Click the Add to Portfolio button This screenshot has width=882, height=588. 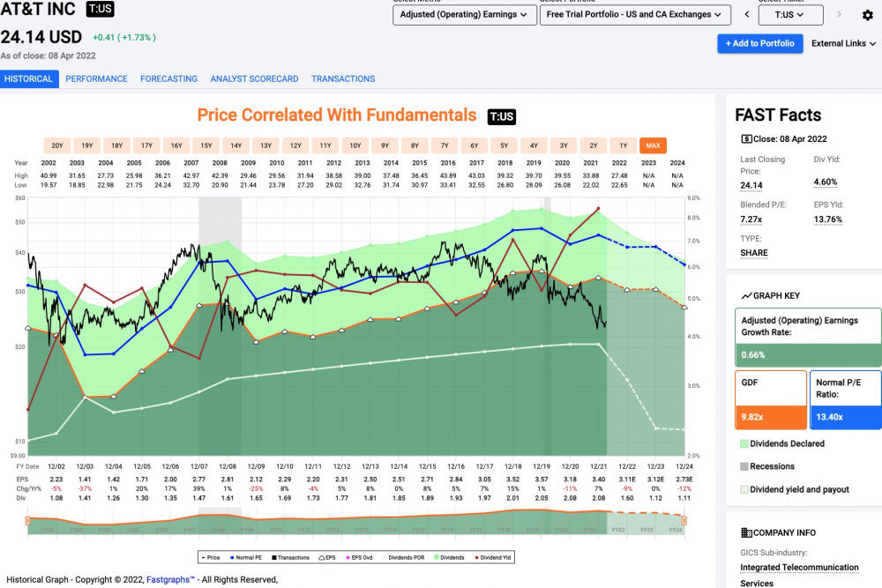pos(759,43)
